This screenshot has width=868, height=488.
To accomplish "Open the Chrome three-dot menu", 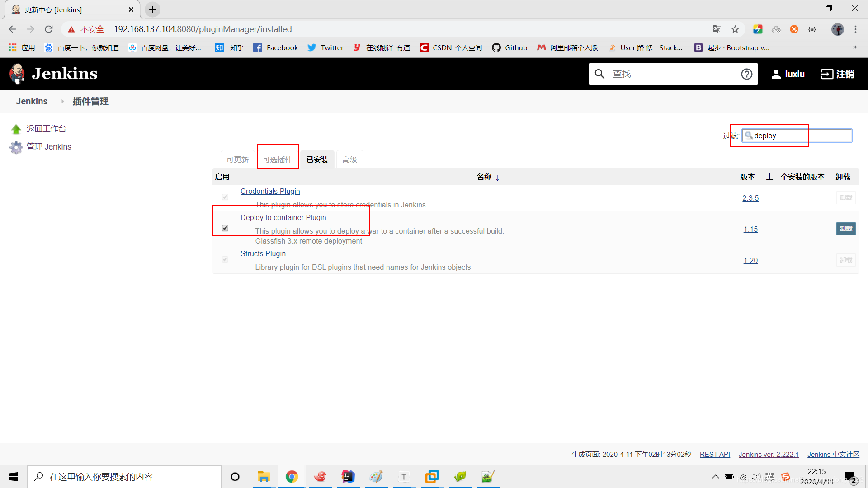I will pos(855,29).
